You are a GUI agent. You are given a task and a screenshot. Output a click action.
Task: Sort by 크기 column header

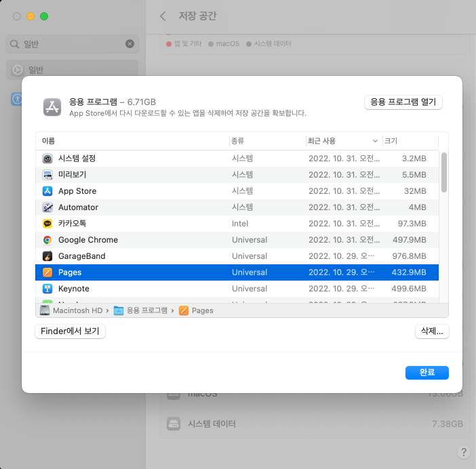(391, 141)
